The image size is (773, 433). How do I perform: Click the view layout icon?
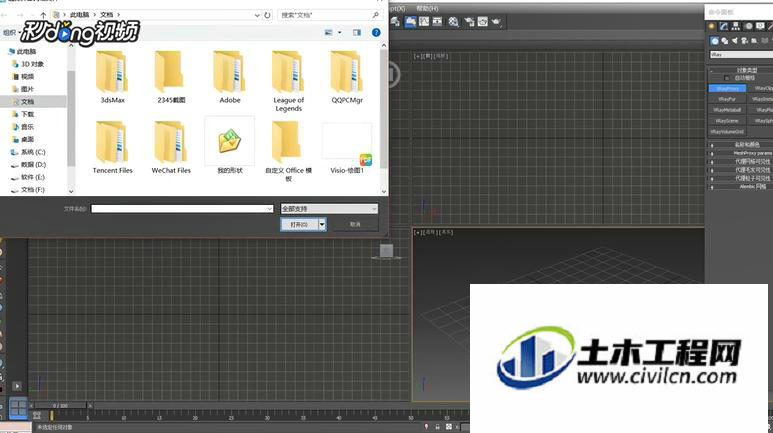tap(328, 33)
